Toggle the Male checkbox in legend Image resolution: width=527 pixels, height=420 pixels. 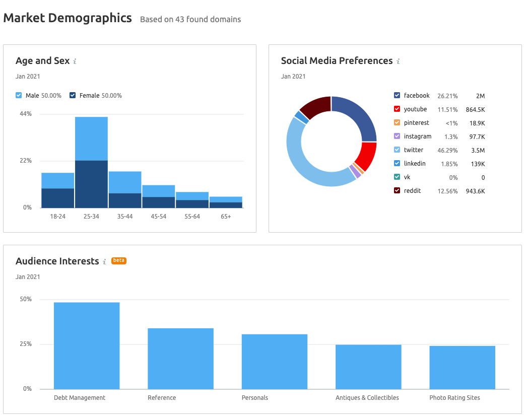point(19,96)
